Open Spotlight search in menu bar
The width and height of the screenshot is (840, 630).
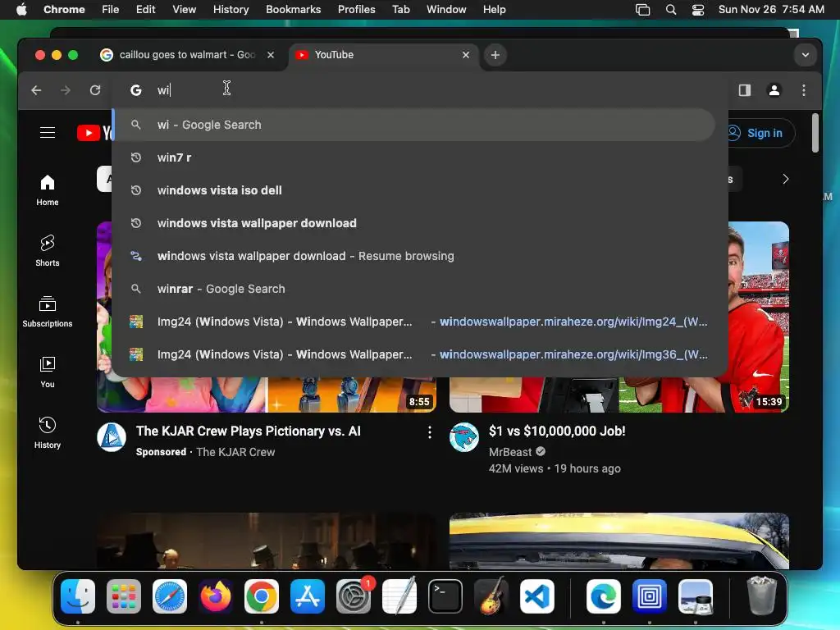pyautogui.click(x=671, y=10)
